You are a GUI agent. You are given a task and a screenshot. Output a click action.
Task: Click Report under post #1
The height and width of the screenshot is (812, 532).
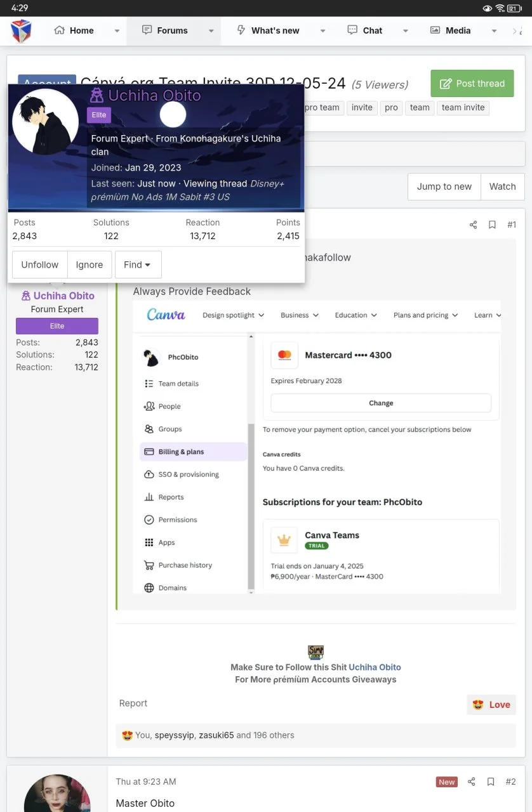[133, 704]
